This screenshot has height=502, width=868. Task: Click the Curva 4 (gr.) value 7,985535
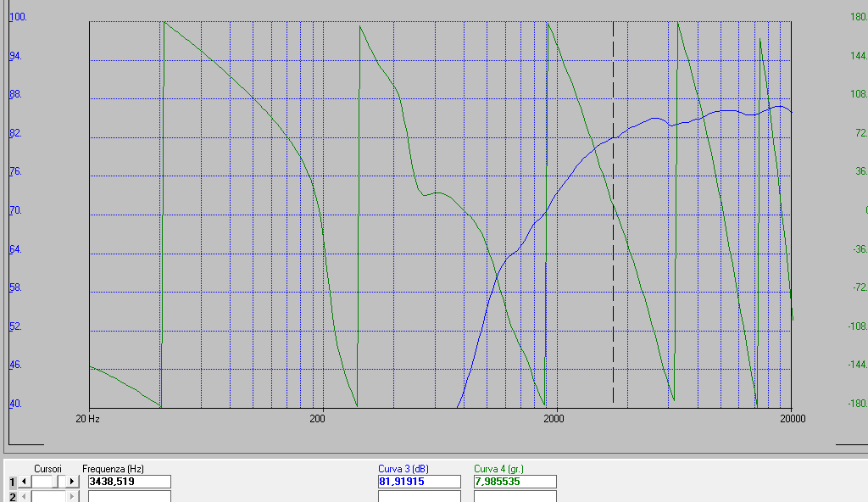pos(515,482)
